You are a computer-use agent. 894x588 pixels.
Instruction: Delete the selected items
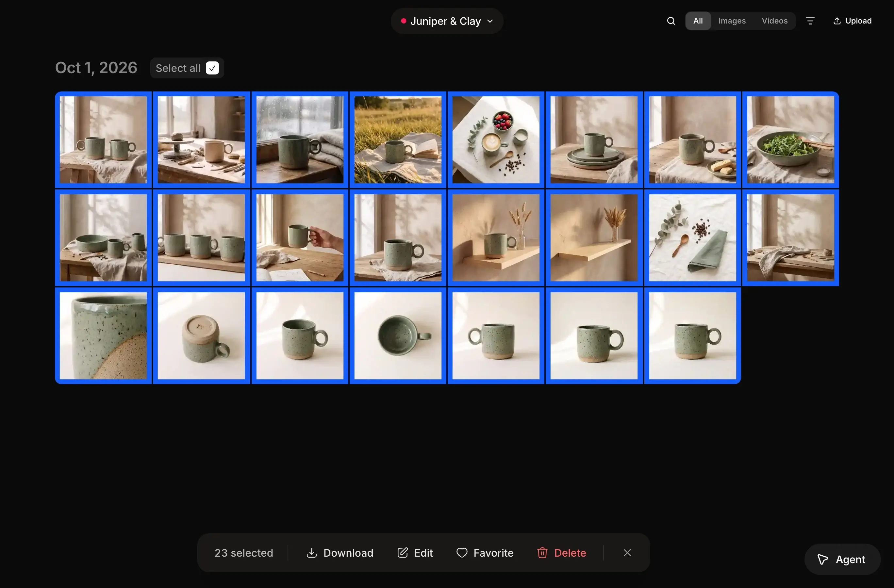click(562, 553)
